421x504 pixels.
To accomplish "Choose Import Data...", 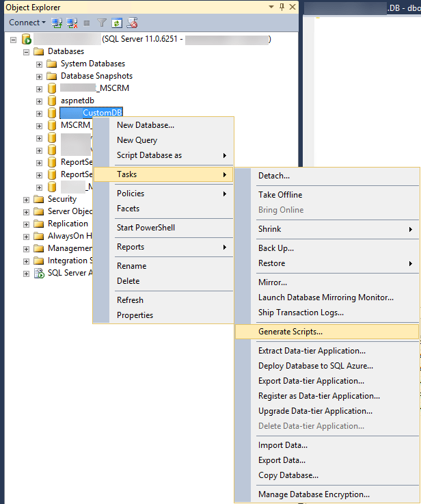I will click(327, 445).
